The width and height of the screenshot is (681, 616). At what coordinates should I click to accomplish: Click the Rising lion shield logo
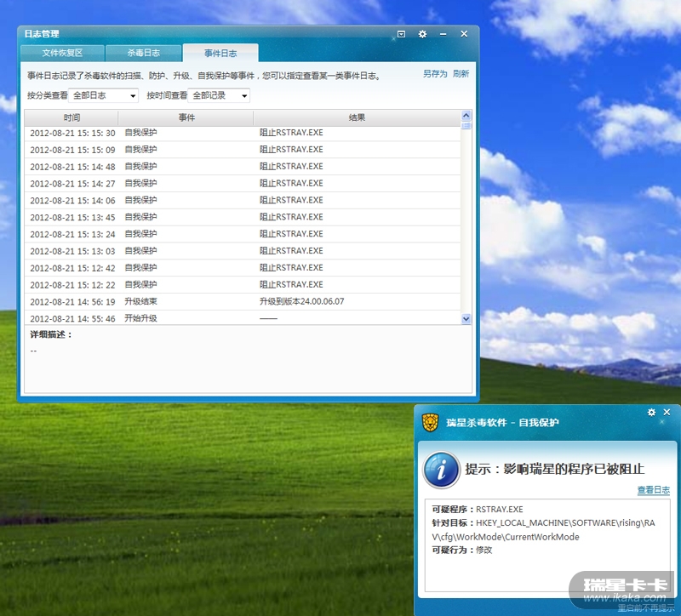pyautogui.click(x=431, y=422)
